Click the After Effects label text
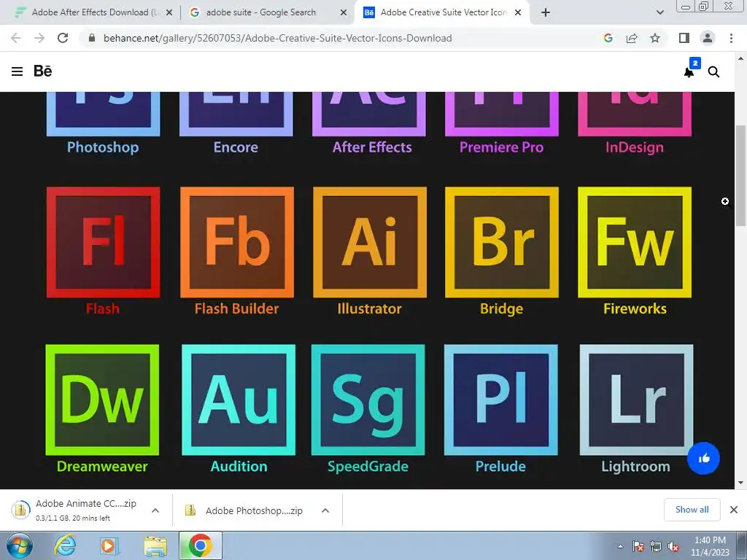The height and width of the screenshot is (560, 747). pyautogui.click(x=372, y=147)
